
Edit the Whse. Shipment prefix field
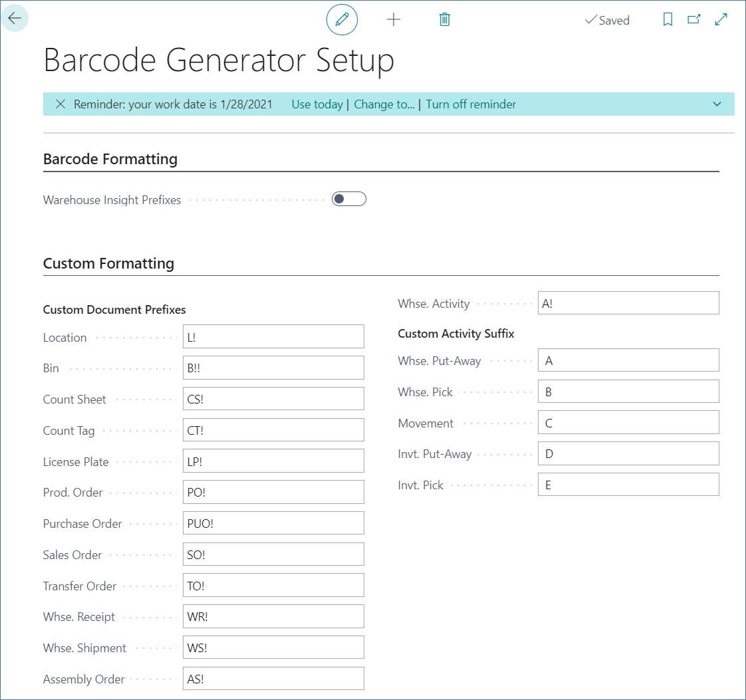(x=273, y=647)
